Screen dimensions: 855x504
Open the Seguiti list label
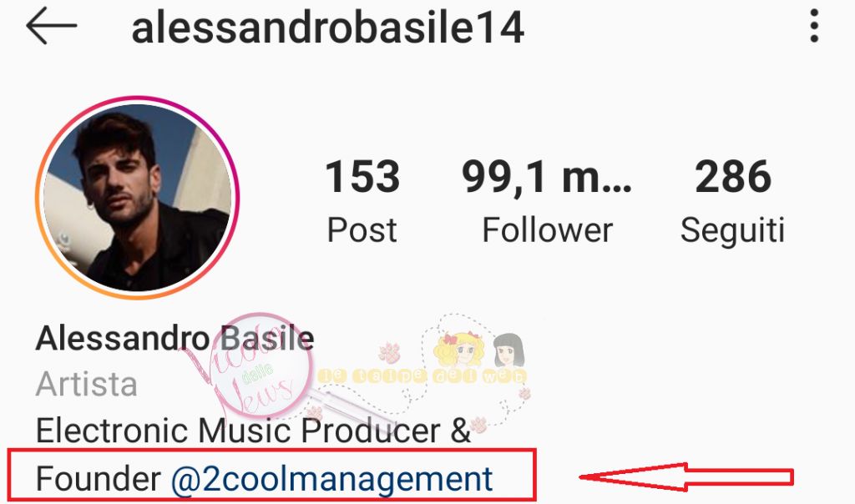click(732, 231)
